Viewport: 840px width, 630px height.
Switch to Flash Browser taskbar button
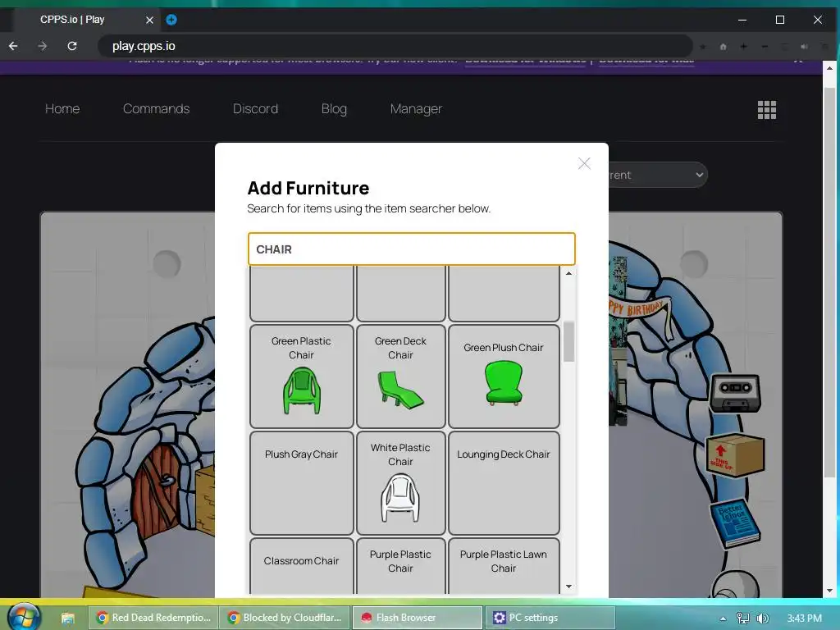(x=418, y=618)
